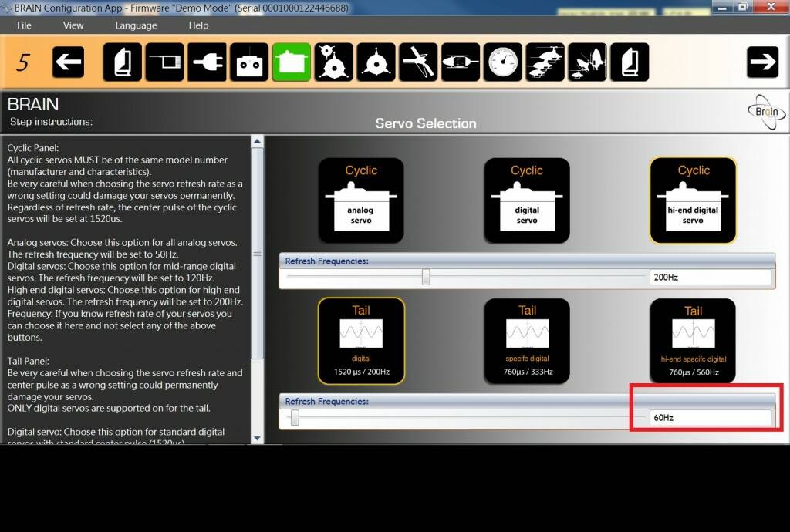Open the rotor blade pitch step icon
Viewport: 790px width, 532px height.
click(419, 62)
